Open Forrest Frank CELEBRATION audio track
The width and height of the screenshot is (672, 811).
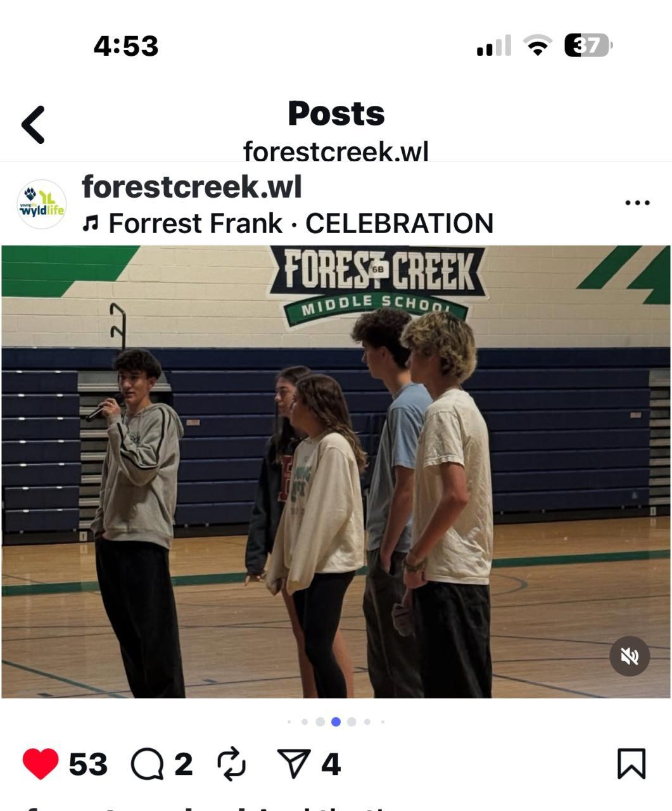coord(301,224)
